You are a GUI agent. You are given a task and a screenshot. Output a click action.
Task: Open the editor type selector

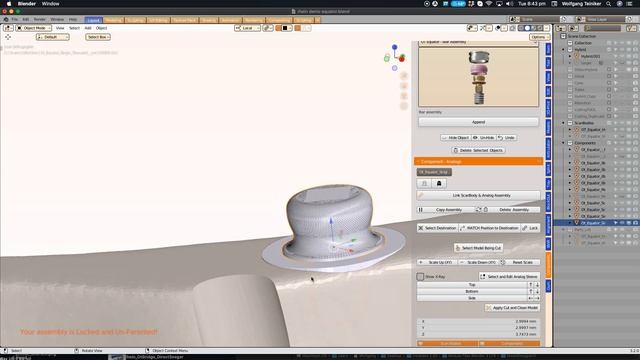[8, 28]
